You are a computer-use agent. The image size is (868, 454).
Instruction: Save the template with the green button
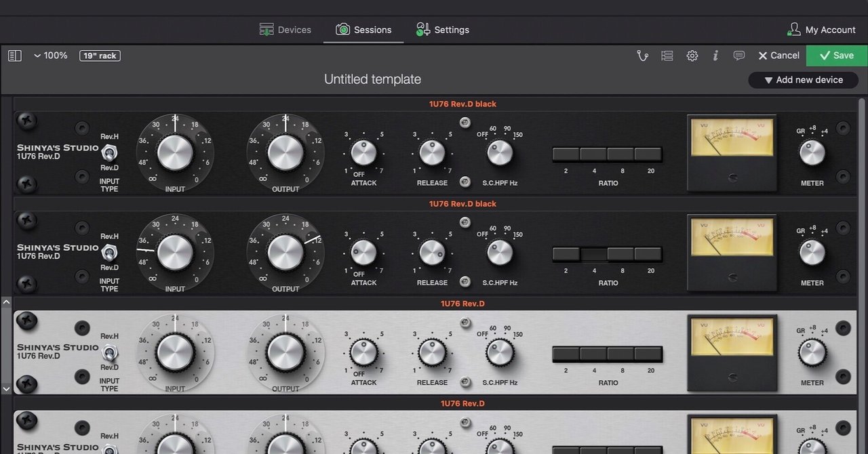[837, 56]
